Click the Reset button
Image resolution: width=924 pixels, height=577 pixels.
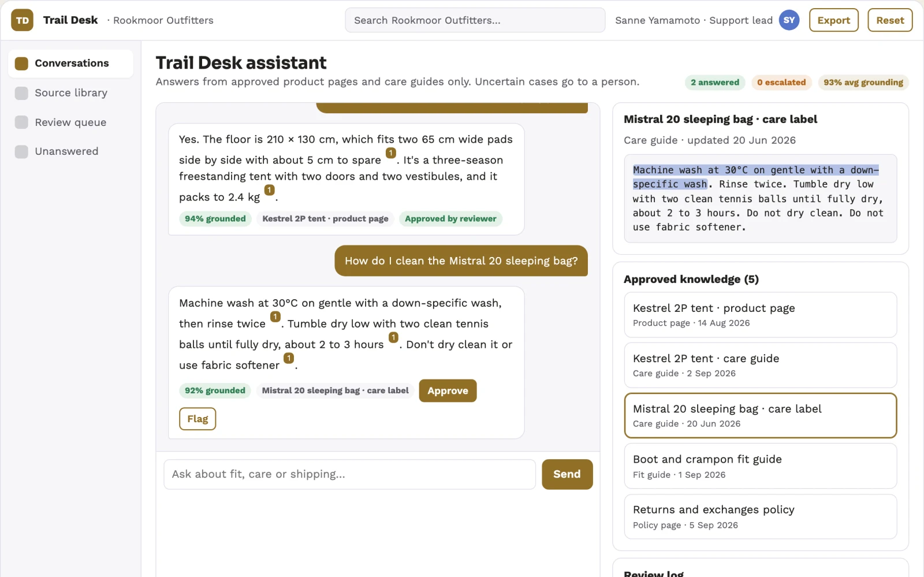[x=890, y=20]
